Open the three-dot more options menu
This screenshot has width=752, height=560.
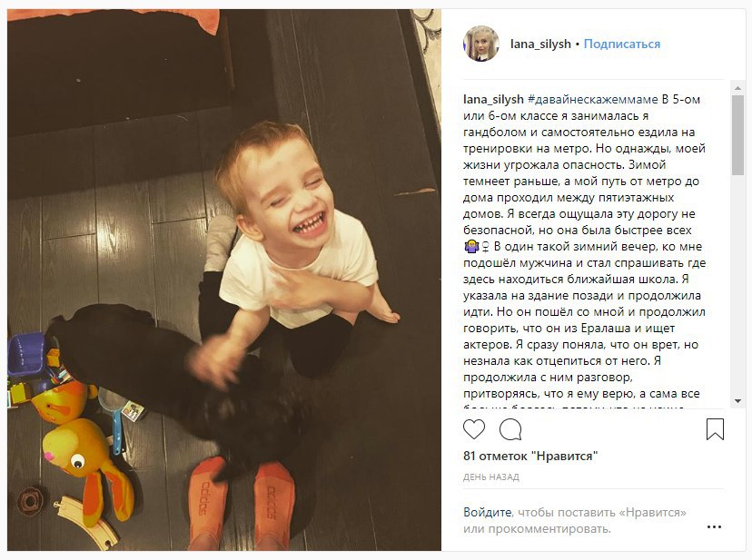[714, 527]
